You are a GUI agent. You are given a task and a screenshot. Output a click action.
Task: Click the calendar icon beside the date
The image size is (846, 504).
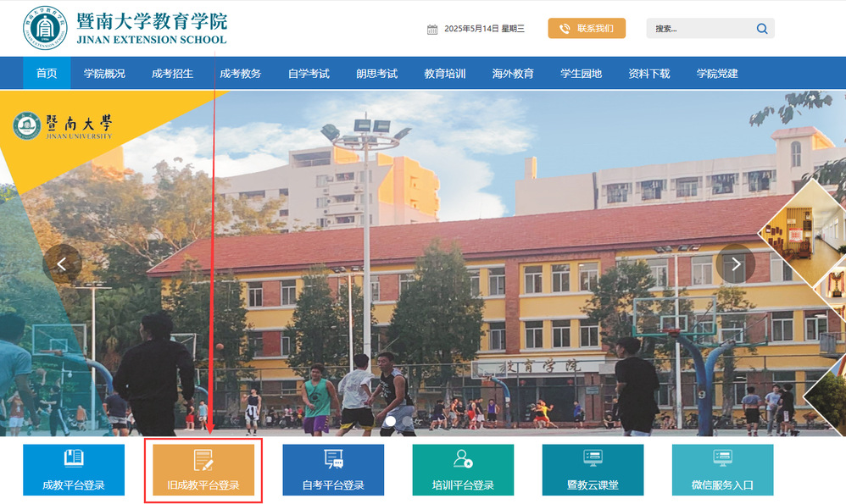click(432, 29)
